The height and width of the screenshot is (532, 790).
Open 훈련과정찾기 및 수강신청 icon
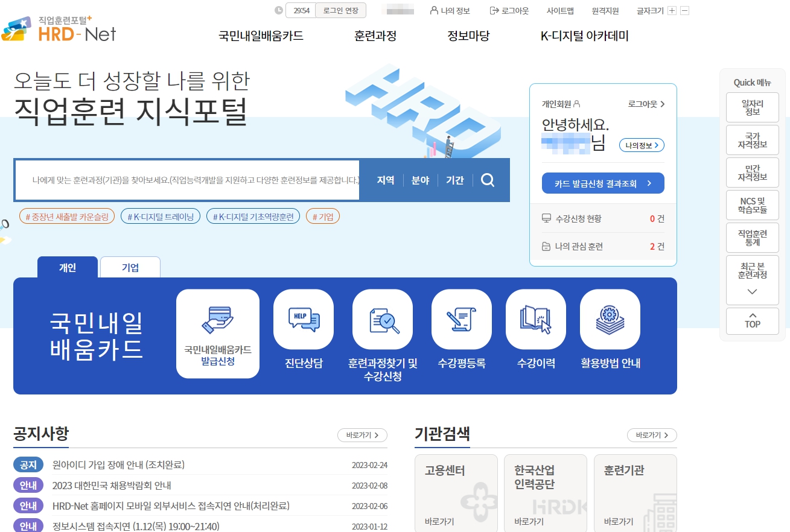383,320
